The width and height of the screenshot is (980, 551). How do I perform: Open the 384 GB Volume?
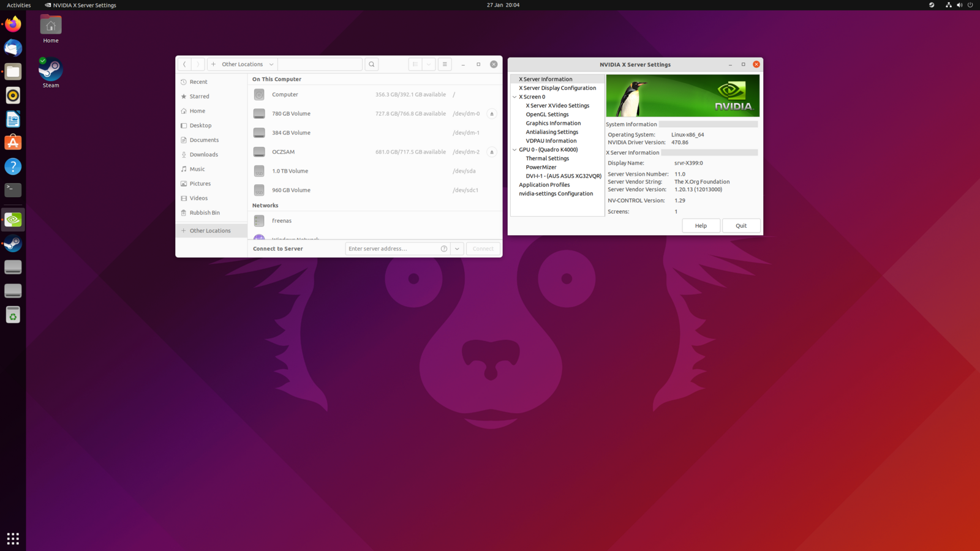(375, 133)
